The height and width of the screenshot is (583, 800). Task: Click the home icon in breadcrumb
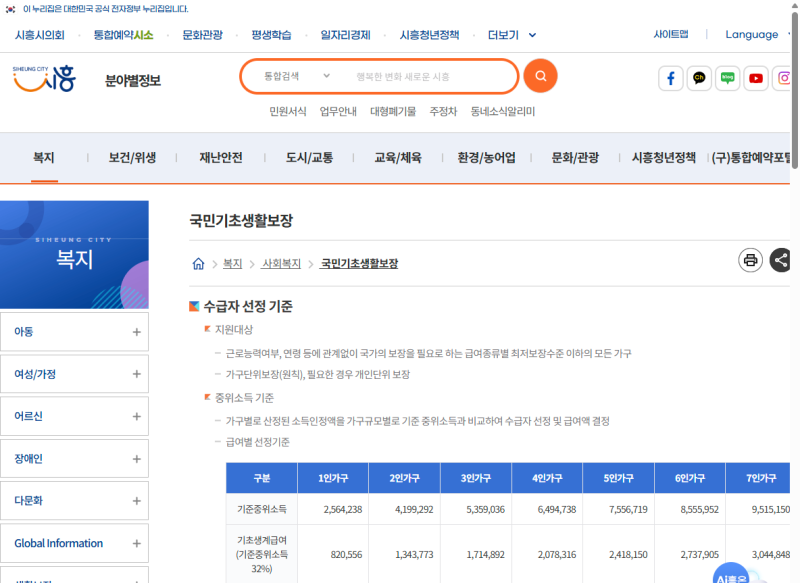[x=198, y=264]
